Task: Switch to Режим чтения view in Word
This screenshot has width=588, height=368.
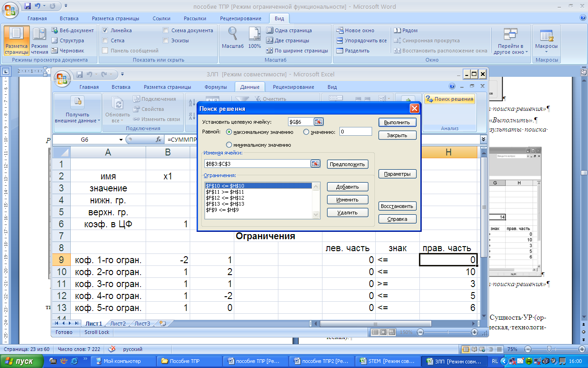Action: coord(40,41)
